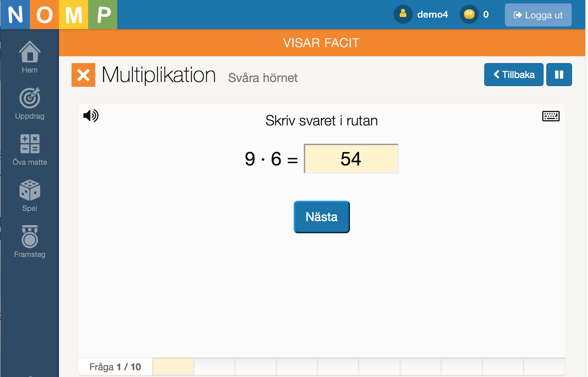Screen dimensions: 588x377
Task: Open the Öva matte calculator icon
Action: (x=30, y=144)
